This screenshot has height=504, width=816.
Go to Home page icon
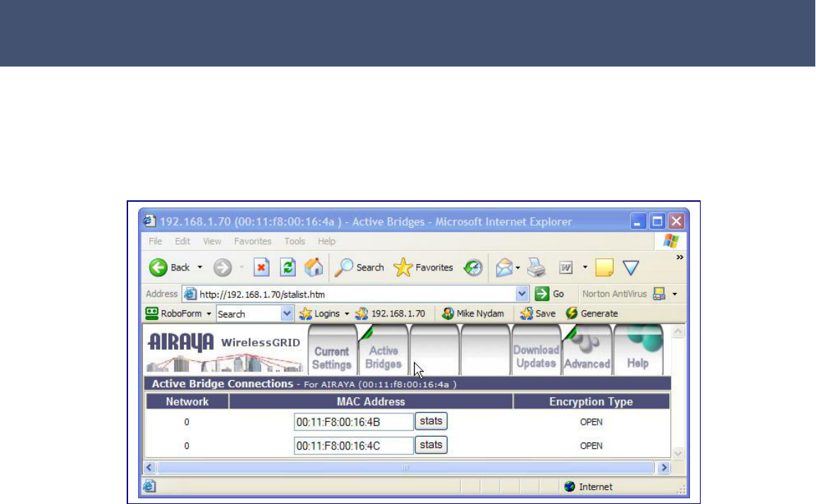[x=314, y=268]
